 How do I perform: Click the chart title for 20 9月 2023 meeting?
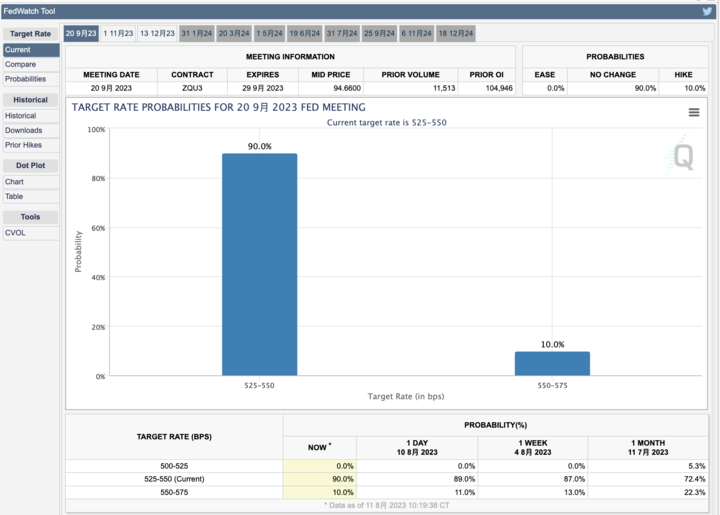pyautogui.click(x=219, y=107)
